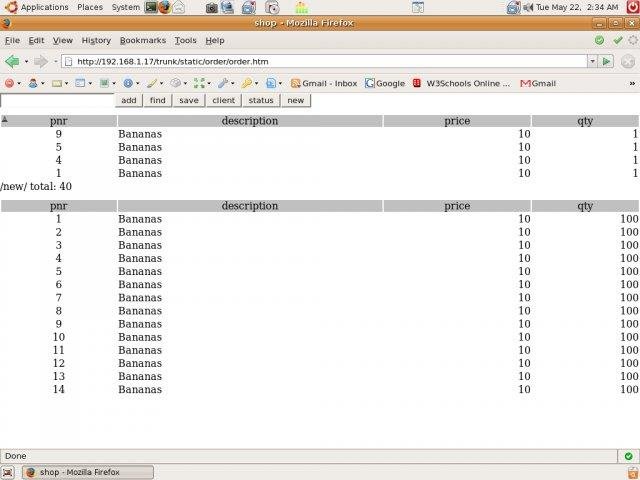This screenshot has height=480, width=640.
Task: Click the save button
Action: [189, 100]
